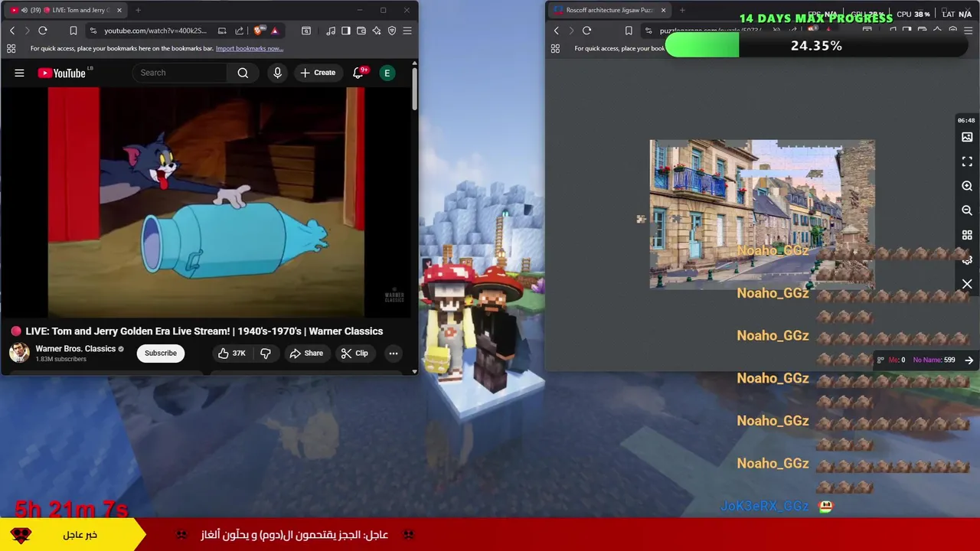Click the Roscoff jigsaw puzzle image
Image resolution: width=980 pixels, height=551 pixels.
[762, 214]
